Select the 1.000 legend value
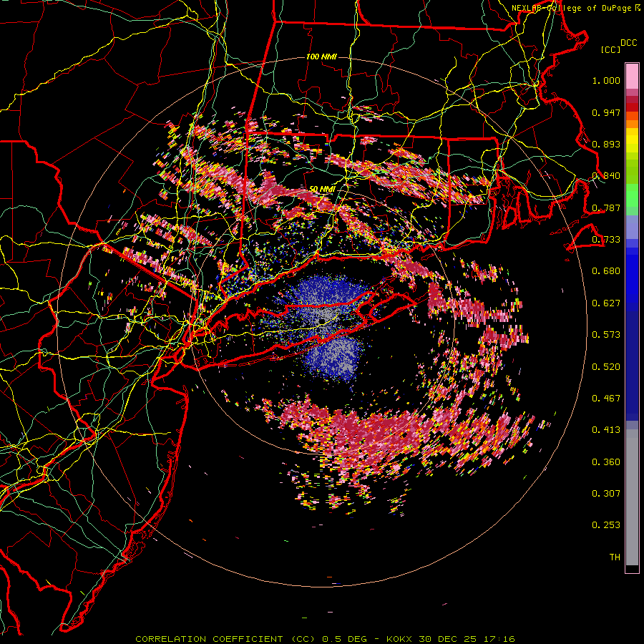This screenshot has width=644, height=644. [606, 80]
